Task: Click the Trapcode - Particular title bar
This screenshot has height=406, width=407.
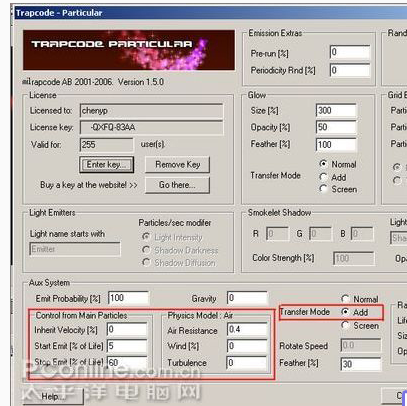Action: tap(211, 13)
